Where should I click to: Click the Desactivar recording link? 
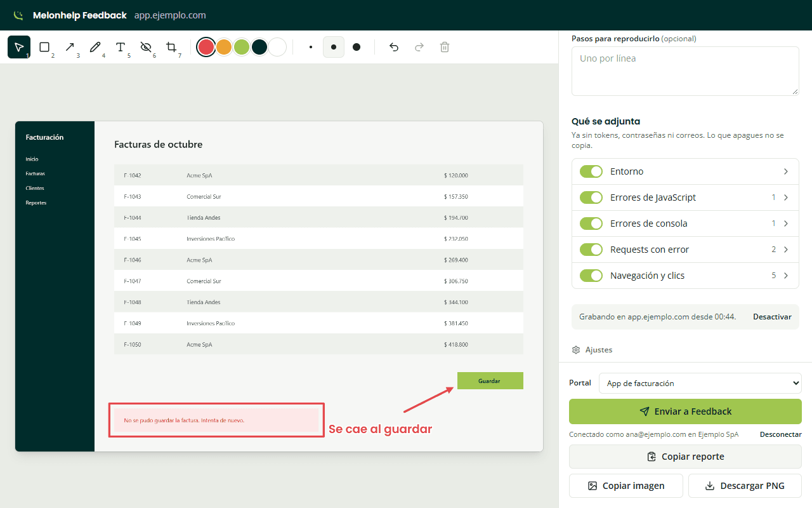click(x=772, y=317)
